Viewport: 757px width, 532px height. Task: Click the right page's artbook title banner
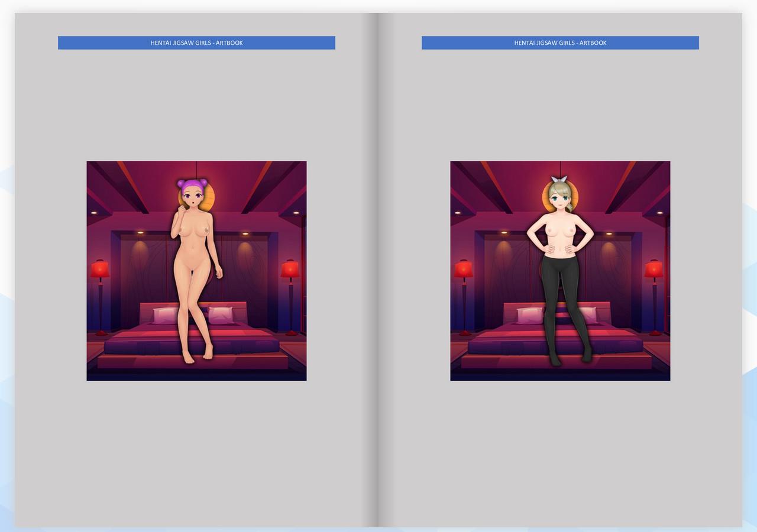coord(559,43)
